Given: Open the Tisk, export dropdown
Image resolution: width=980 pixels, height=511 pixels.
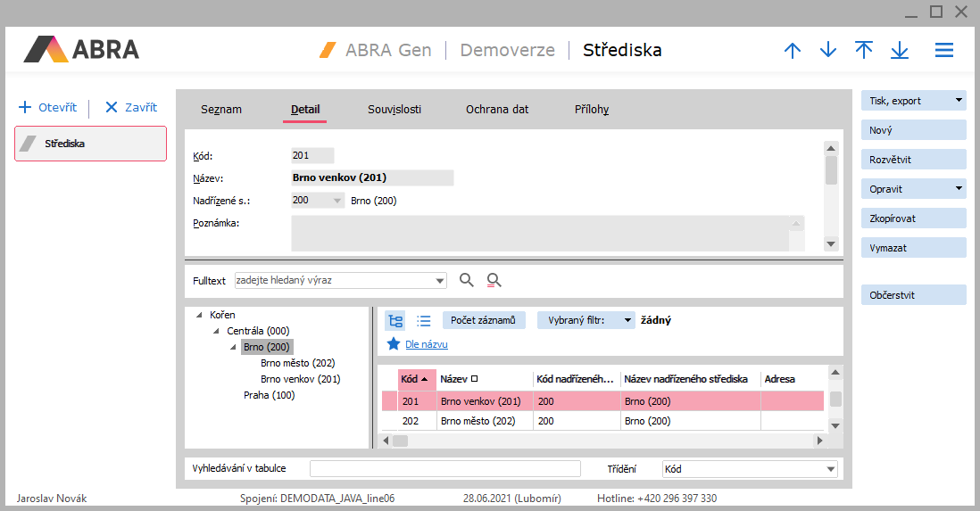Looking at the screenshot, I should [x=959, y=101].
